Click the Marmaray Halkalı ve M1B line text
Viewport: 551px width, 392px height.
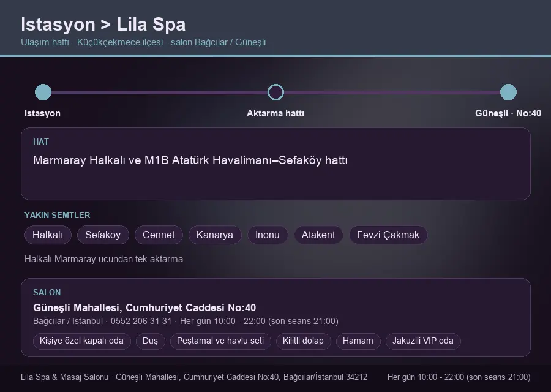tap(190, 160)
